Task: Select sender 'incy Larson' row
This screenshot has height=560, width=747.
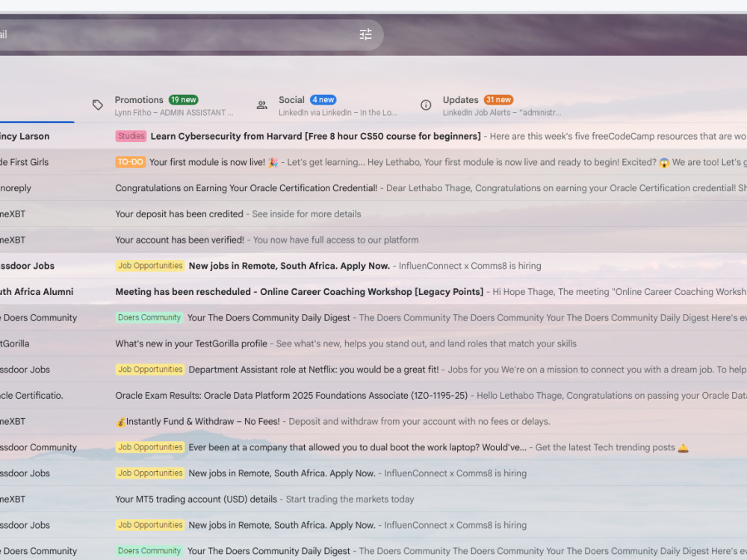Action: [25, 136]
